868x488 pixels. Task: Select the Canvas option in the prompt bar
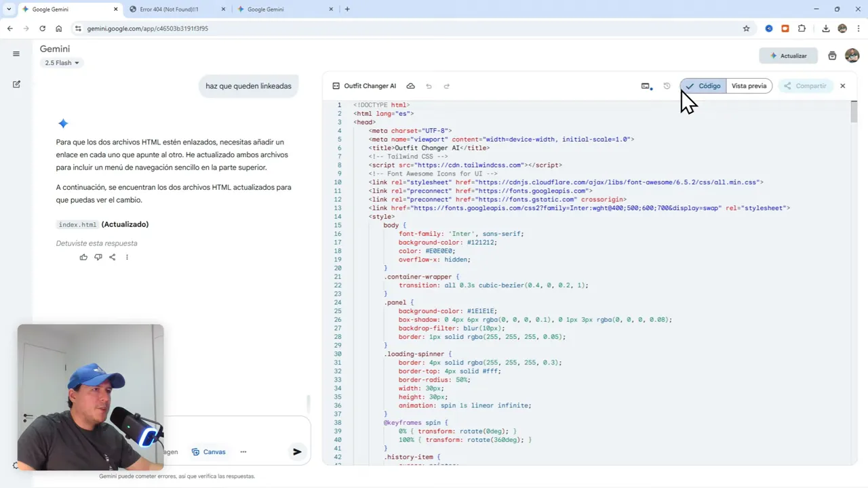point(208,451)
